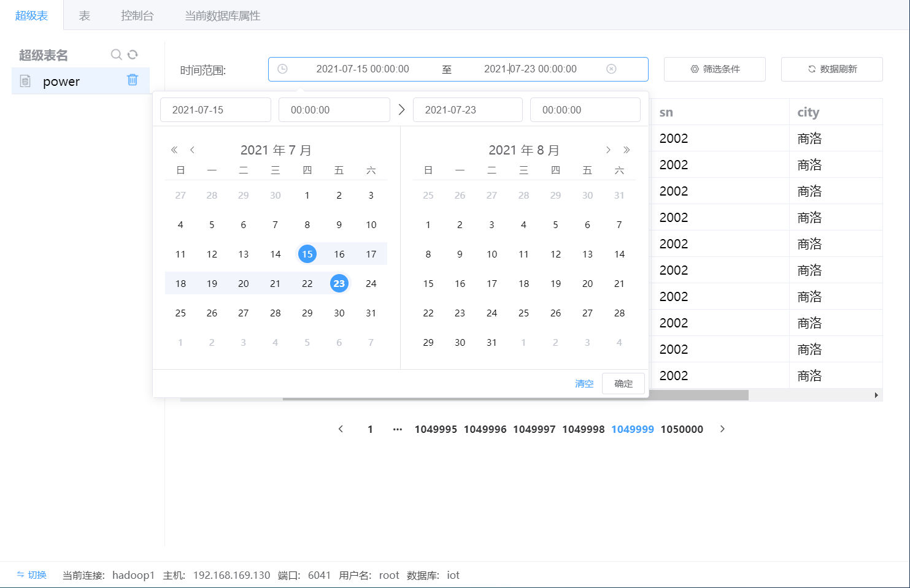The image size is (910, 588).
Task: Select July 23 in the calendar
Action: pos(339,283)
